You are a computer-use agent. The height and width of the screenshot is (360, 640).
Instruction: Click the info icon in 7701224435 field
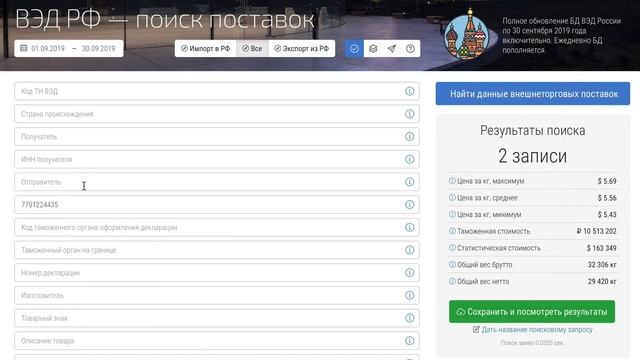[409, 204]
